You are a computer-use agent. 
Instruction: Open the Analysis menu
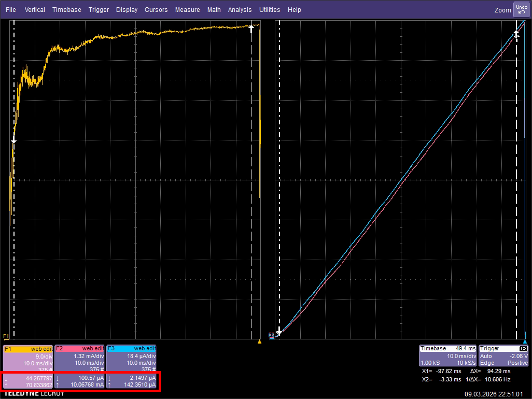[240, 10]
